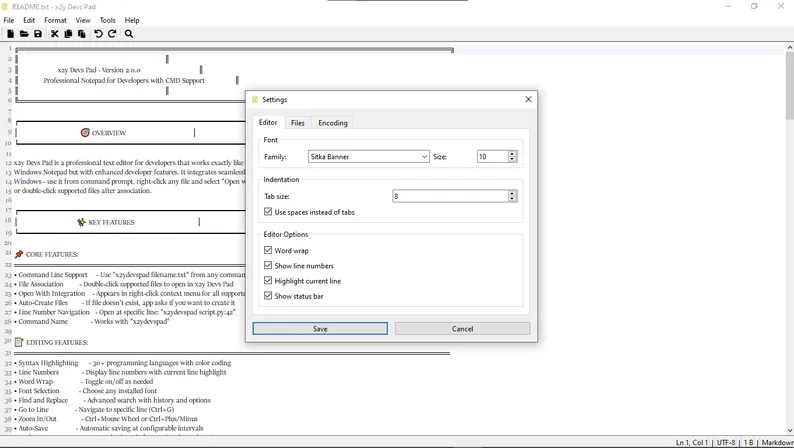Open find with the magnifier icon

(129, 34)
